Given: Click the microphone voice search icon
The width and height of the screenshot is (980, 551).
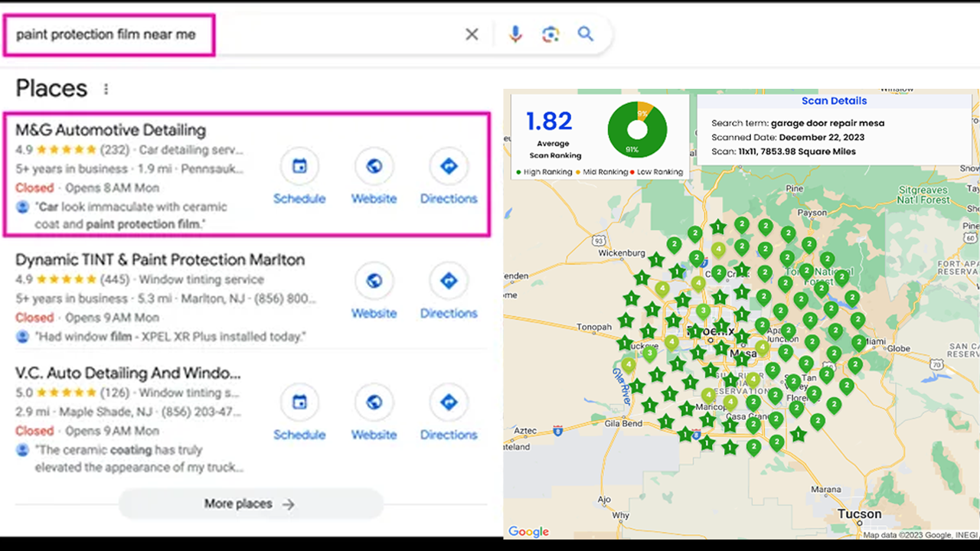Looking at the screenshot, I should tap(515, 34).
